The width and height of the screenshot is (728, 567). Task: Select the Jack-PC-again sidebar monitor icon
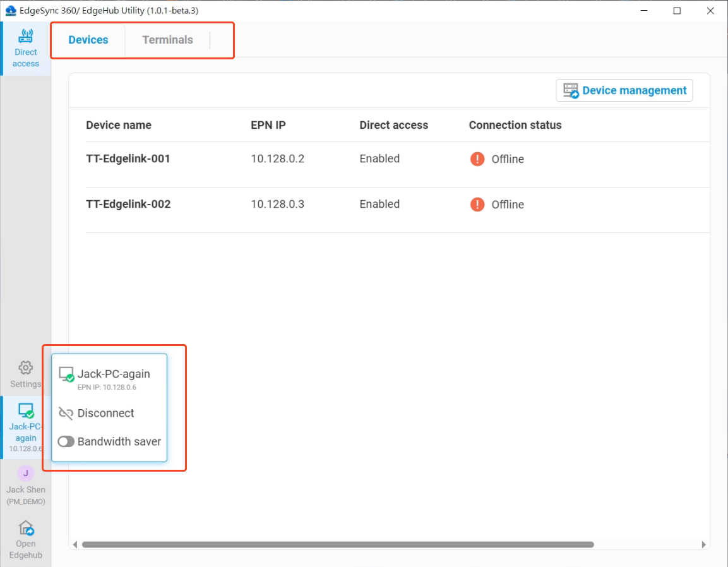pyautogui.click(x=26, y=411)
